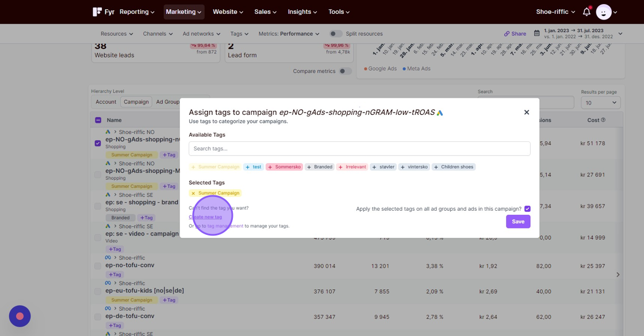Click the plus icon on the available Branded tag

tap(309, 167)
